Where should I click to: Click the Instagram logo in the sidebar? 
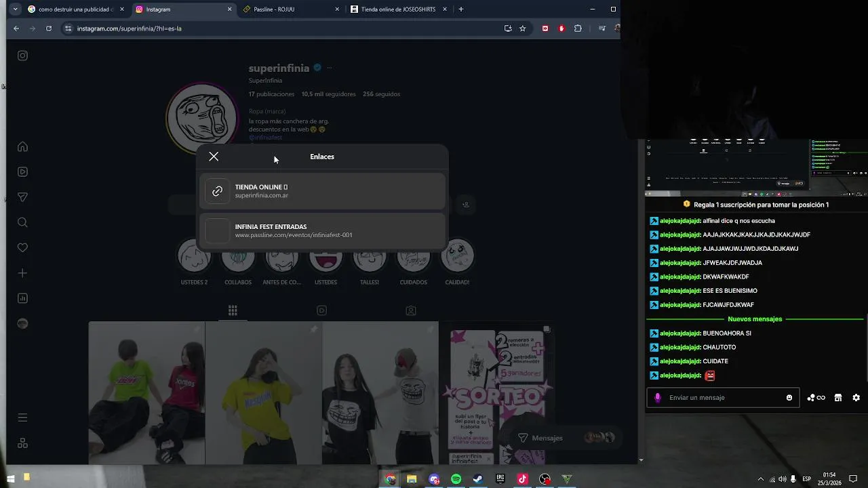coord(22,56)
